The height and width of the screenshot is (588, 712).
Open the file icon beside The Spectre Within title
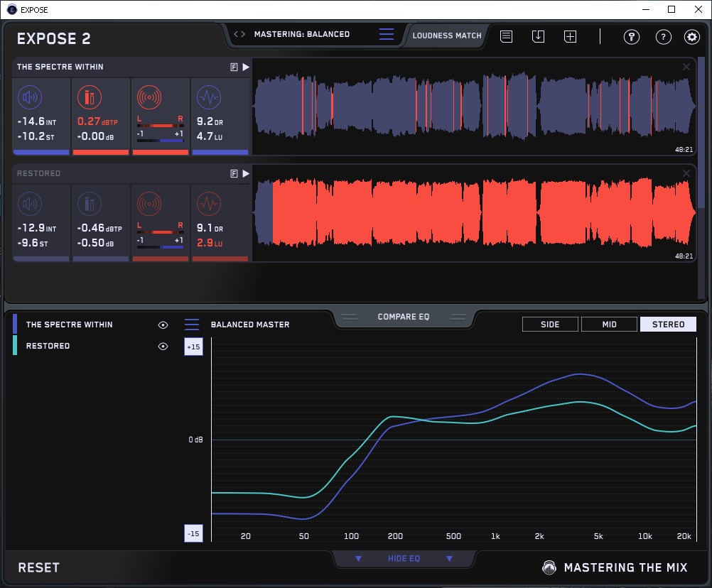tap(234, 67)
